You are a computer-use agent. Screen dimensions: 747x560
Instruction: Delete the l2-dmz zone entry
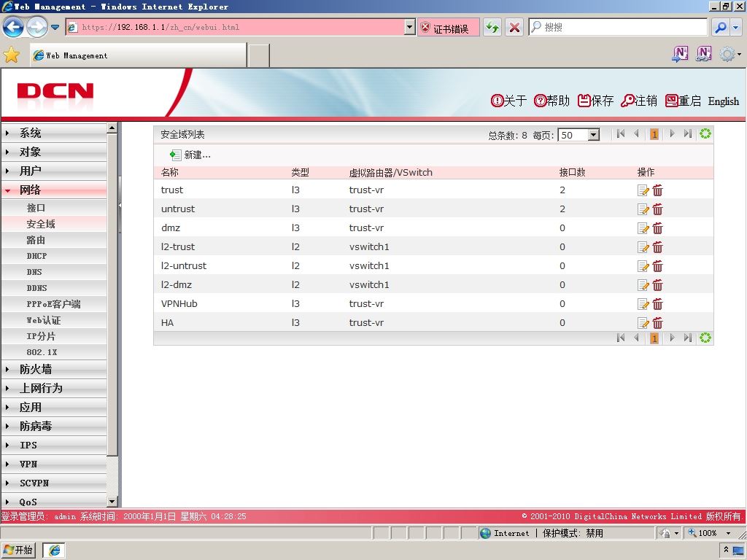(658, 285)
